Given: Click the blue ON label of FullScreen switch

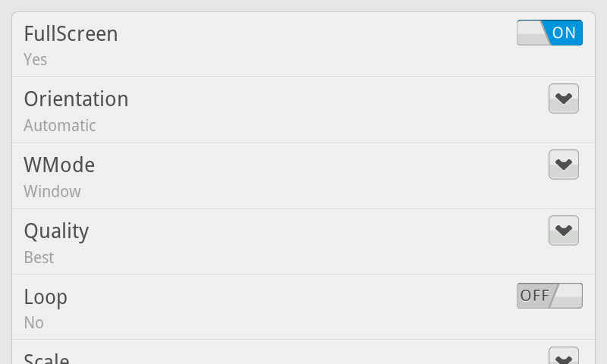Looking at the screenshot, I should tap(565, 33).
